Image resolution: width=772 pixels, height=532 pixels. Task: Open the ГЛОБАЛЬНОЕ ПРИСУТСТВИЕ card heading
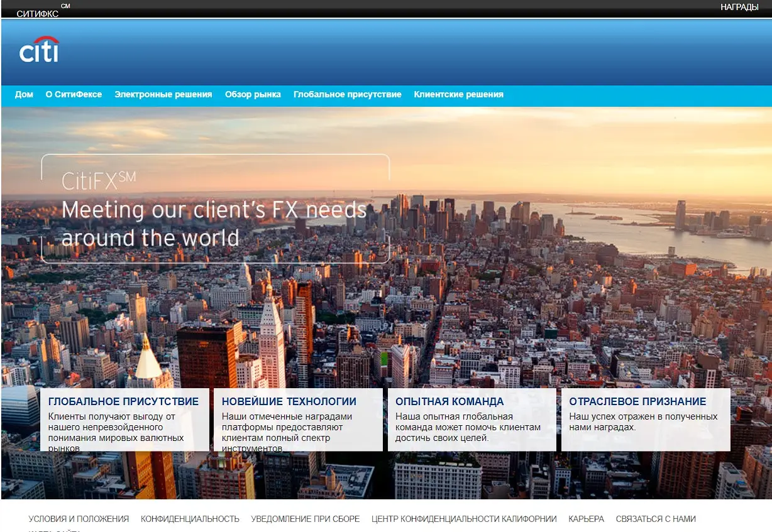(123, 402)
